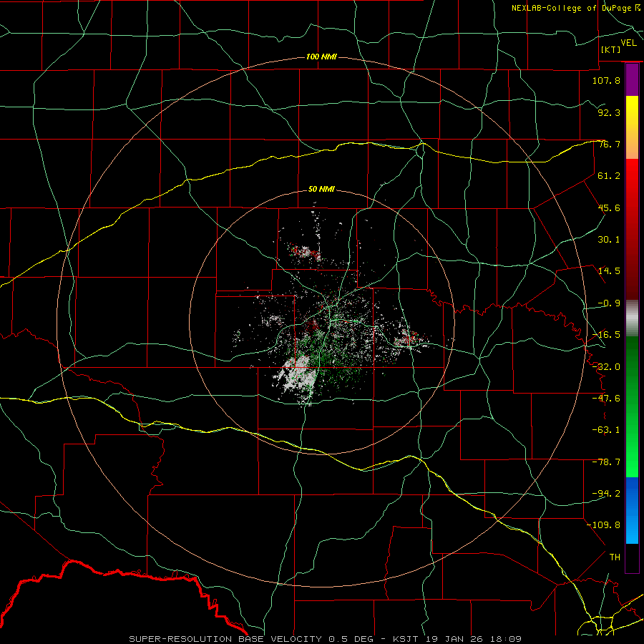This screenshot has width=644, height=644.
Task: Select the 92.3 velocity scale label
Action: (609, 112)
